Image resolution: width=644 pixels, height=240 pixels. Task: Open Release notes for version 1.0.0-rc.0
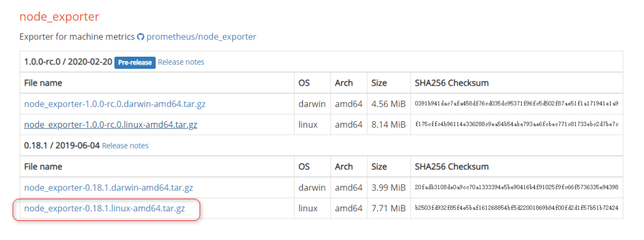coord(181,62)
